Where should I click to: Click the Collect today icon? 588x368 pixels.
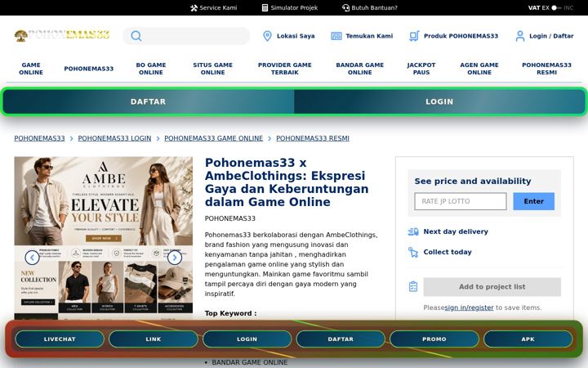[x=413, y=252]
